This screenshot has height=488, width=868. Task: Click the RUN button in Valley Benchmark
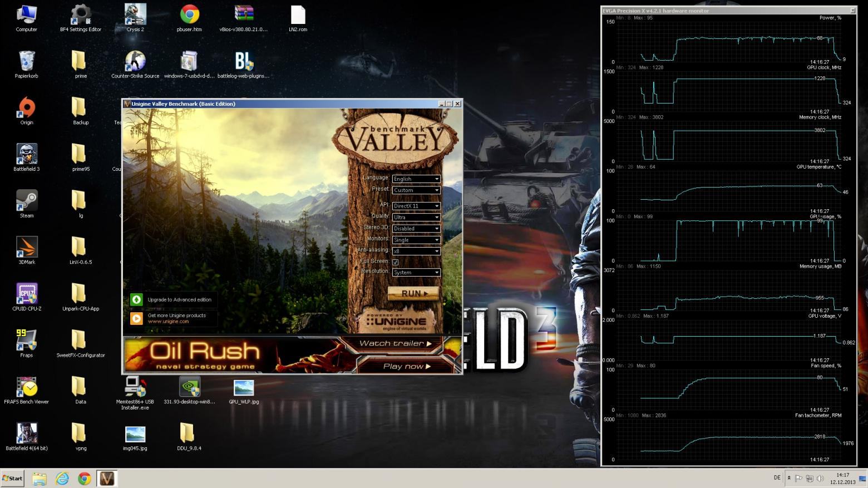[x=413, y=293]
